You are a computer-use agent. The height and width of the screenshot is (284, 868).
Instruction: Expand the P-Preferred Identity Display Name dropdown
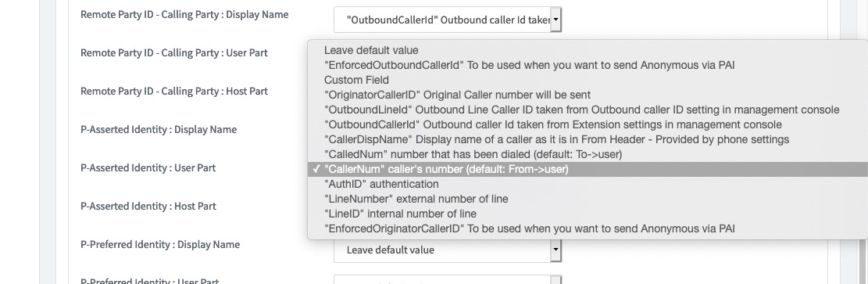[555, 250]
